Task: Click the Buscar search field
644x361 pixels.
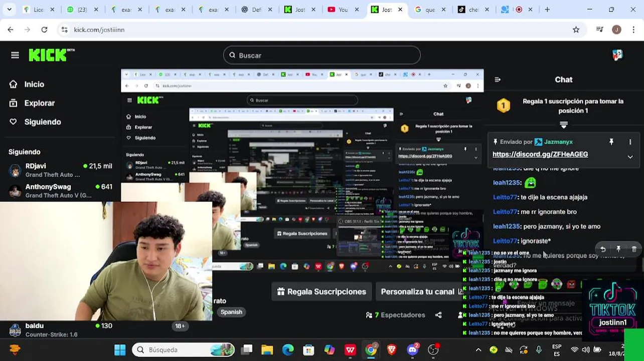Action: pos(322,55)
